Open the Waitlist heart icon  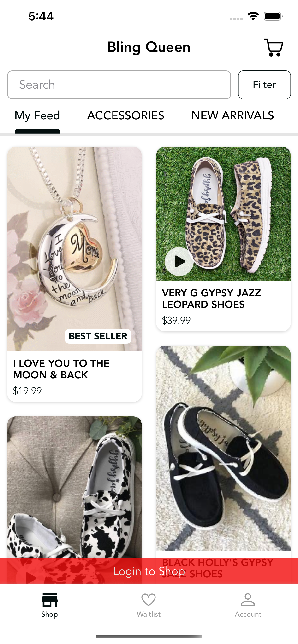coord(149,600)
